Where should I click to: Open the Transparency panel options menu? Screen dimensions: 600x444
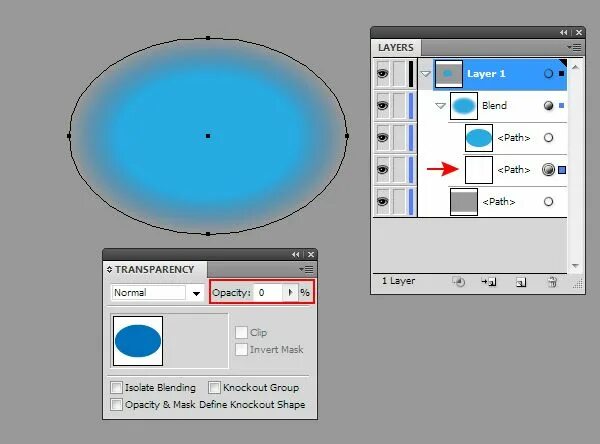pos(307,269)
